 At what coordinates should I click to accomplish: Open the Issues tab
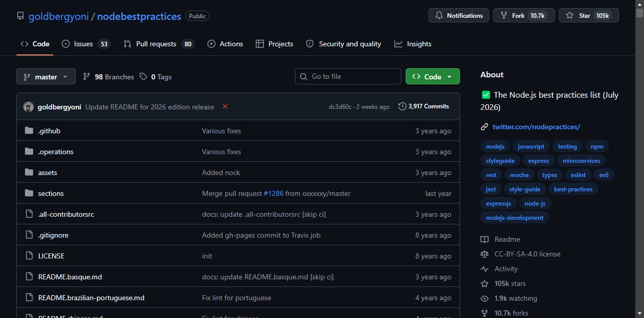tap(86, 44)
